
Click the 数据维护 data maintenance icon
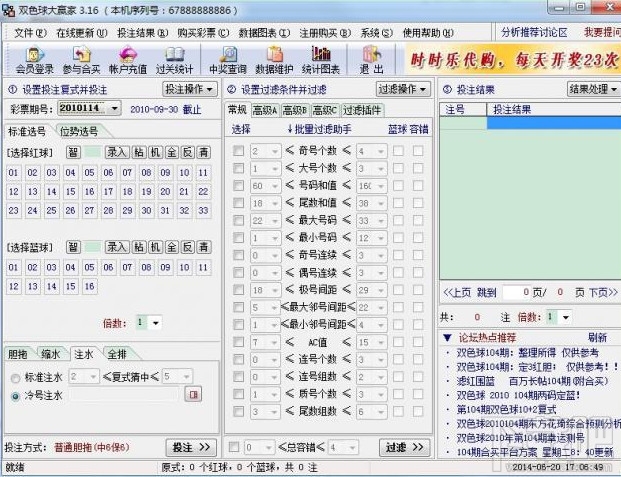(x=274, y=60)
